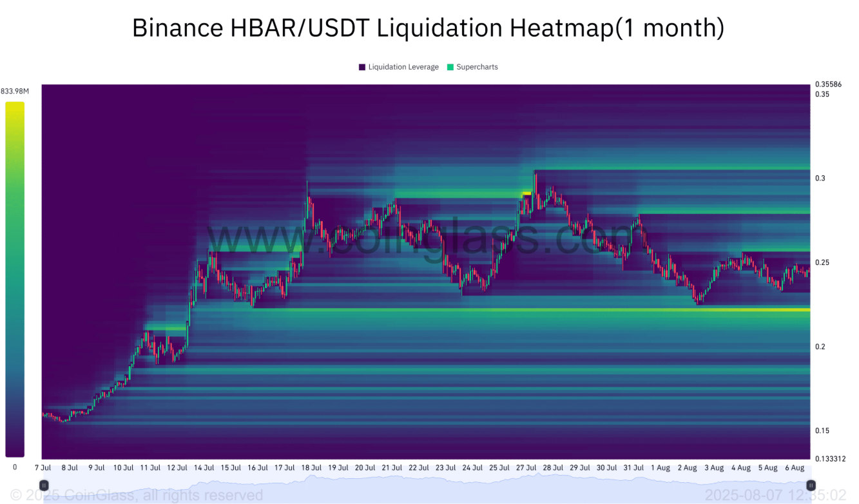Click the heatmap color scale bar
Viewport: 859px width, 504px height.
click(x=15, y=279)
